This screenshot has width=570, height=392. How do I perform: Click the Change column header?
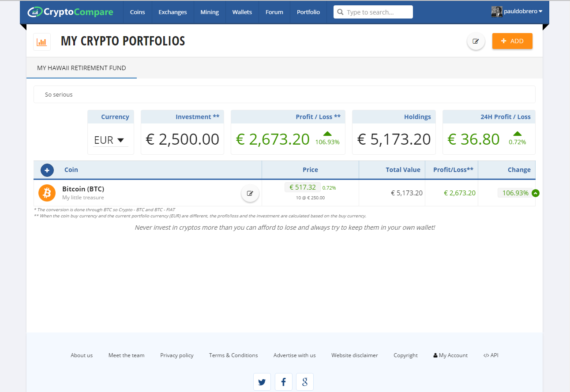click(x=519, y=170)
